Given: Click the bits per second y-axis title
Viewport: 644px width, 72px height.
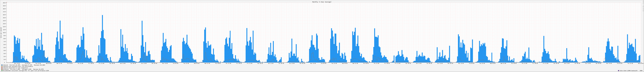Looking at the screenshot, I should pos(1,33).
